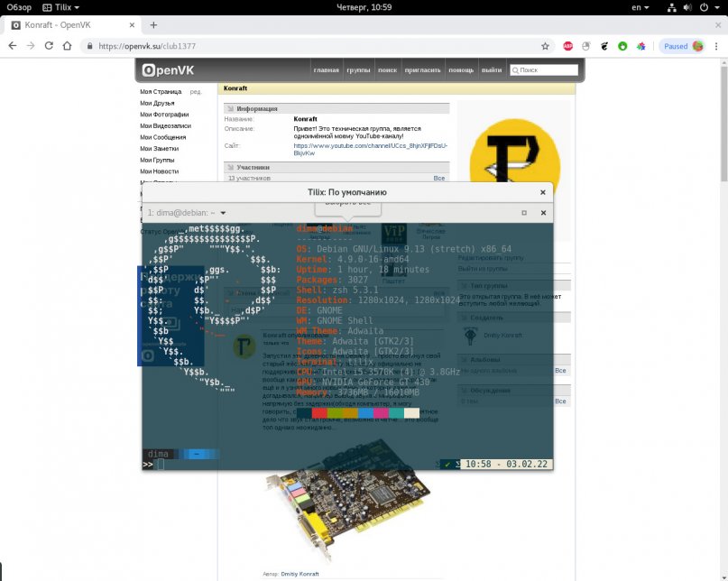This screenshot has width=728, height=581.
Task: Open the главная header menu item
Action: [x=326, y=70]
